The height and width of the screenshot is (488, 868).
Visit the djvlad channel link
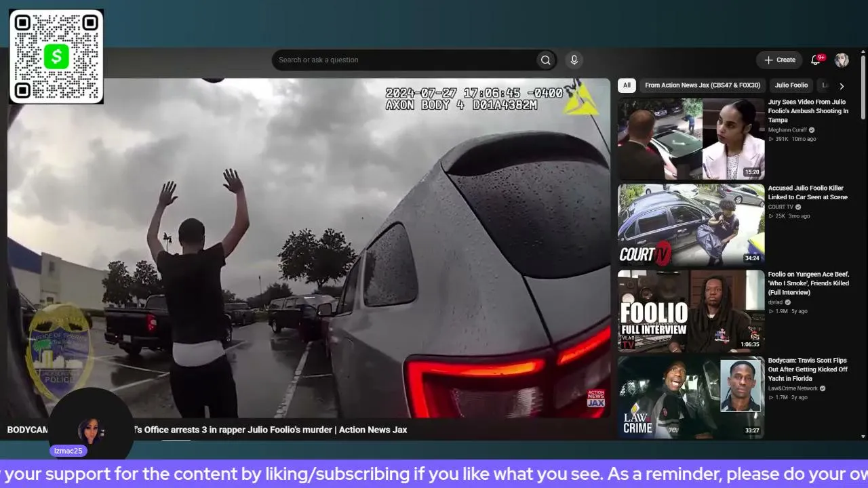click(775, 302)
